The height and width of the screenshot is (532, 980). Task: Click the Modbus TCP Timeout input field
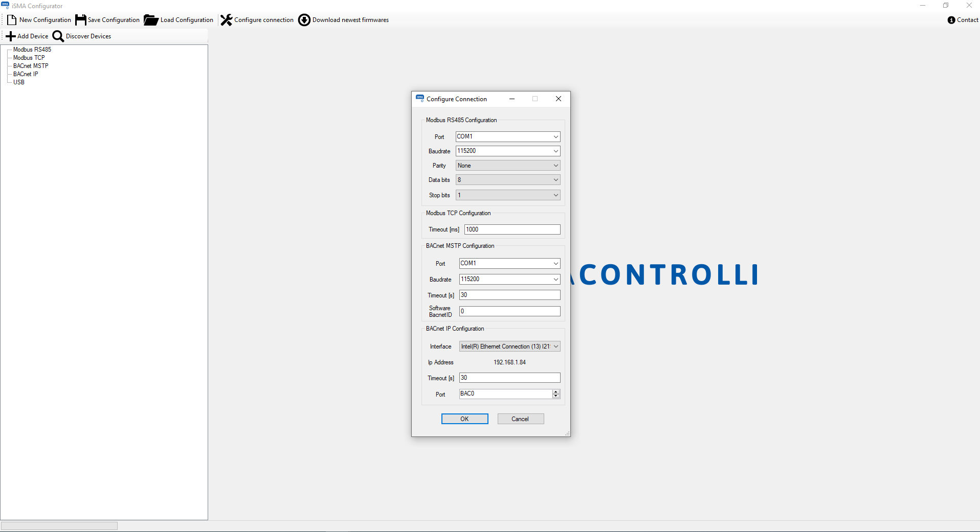(512, 230)
